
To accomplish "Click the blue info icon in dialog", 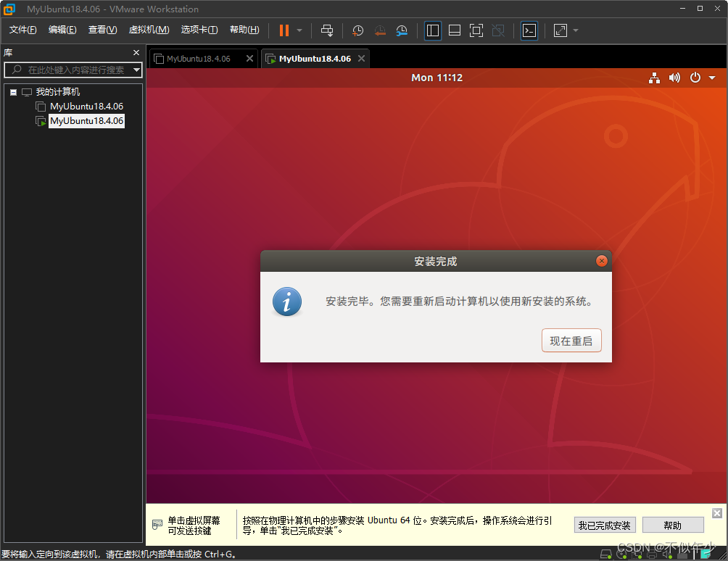I will [x=287, y=302].
